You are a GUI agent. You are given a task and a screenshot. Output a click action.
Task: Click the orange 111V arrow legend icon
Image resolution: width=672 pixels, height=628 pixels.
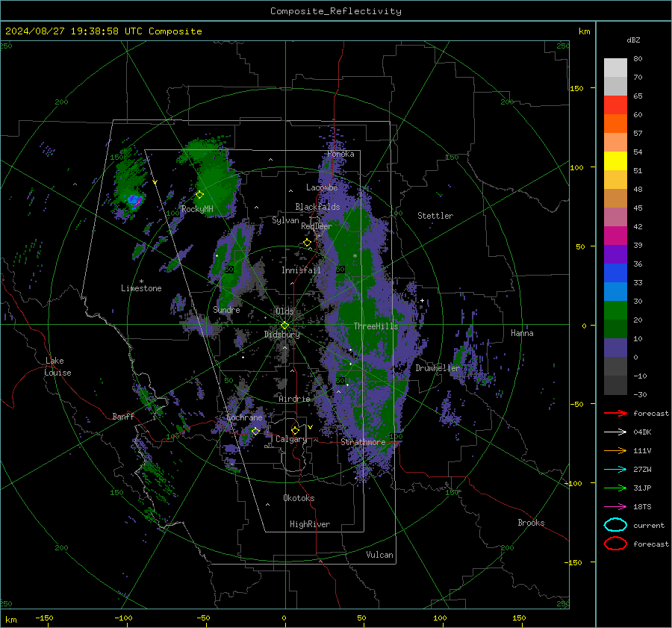(615, 450)
